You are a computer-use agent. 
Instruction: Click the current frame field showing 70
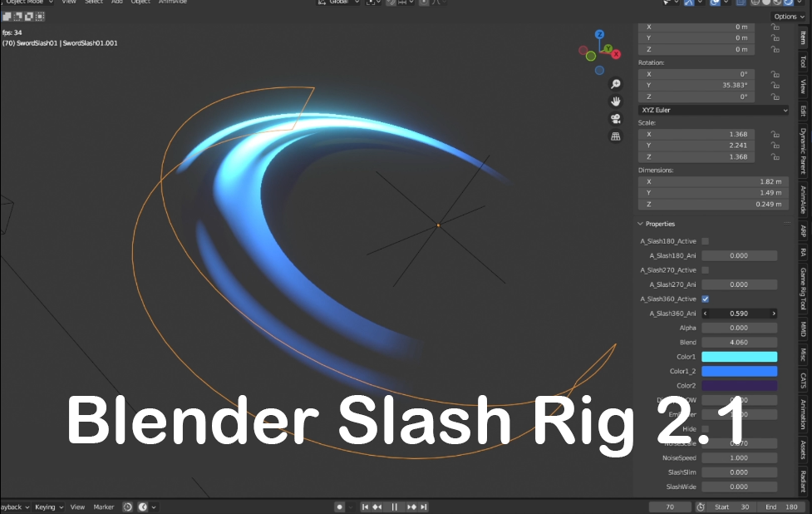[670, 507]
